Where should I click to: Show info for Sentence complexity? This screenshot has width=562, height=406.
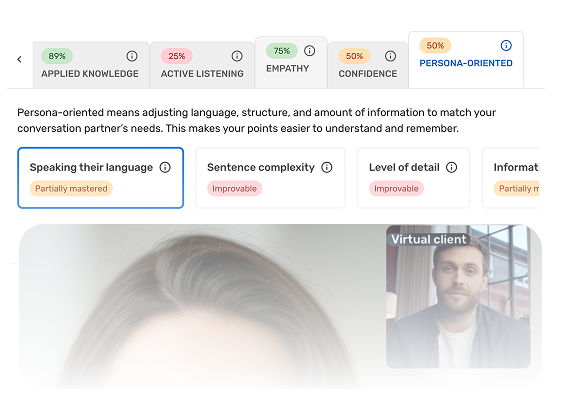coord(327,167)
